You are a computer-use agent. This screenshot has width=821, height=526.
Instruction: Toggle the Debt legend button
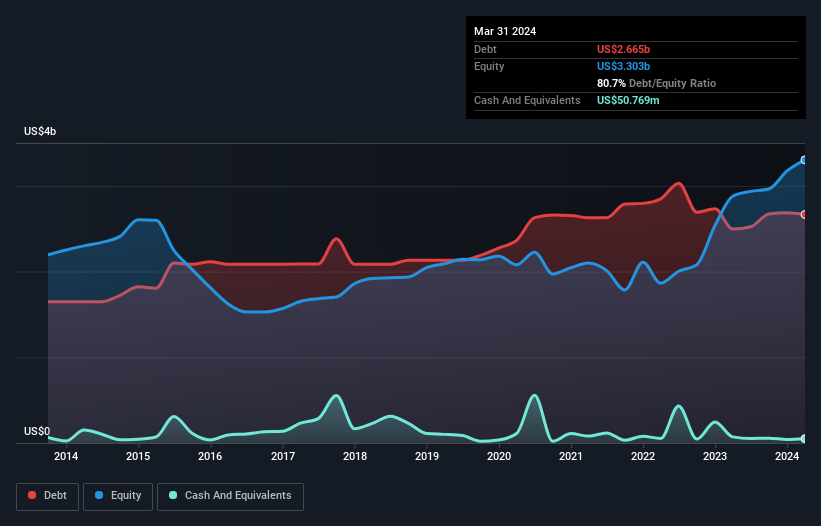[47, 496]
